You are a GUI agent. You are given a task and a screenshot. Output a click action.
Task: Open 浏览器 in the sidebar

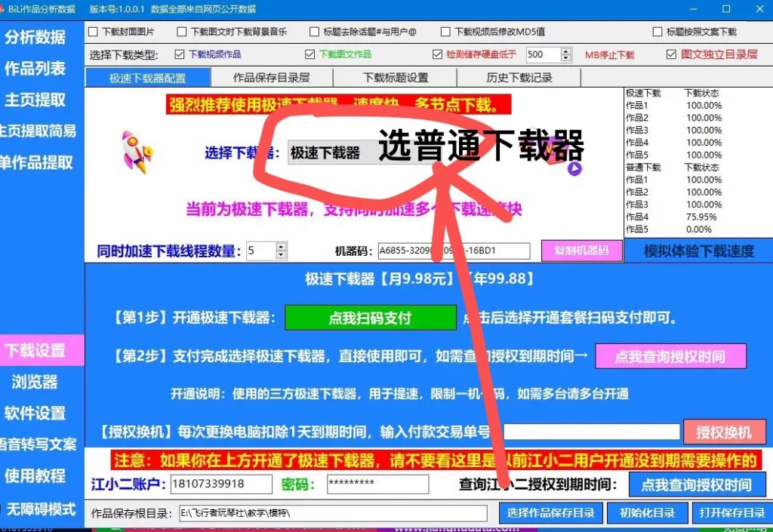pos(35,382)
